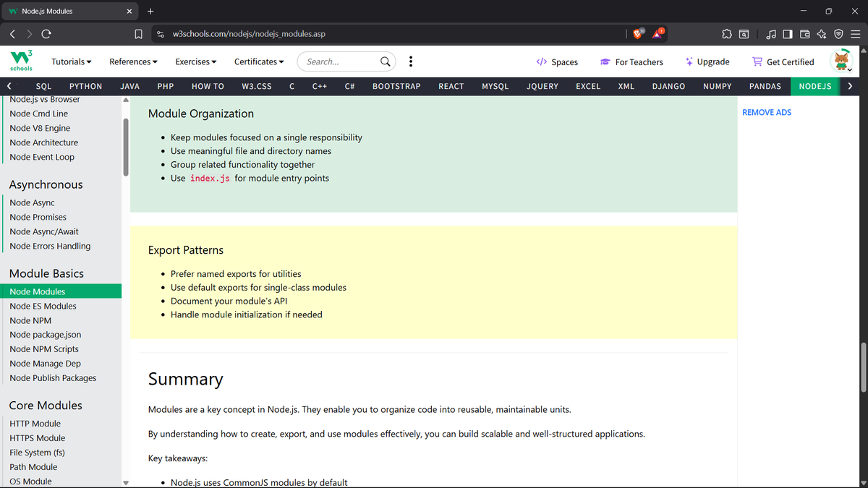Image resolution: width=868 pixels, height=488 pixels.
Task: Expand the Certificates dropdown
Action: [259, 61]
